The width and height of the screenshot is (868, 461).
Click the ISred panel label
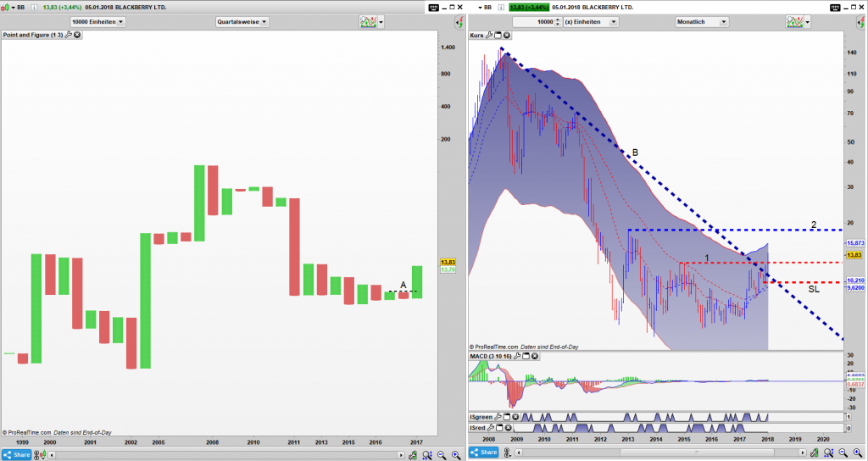tap(477, 428)
